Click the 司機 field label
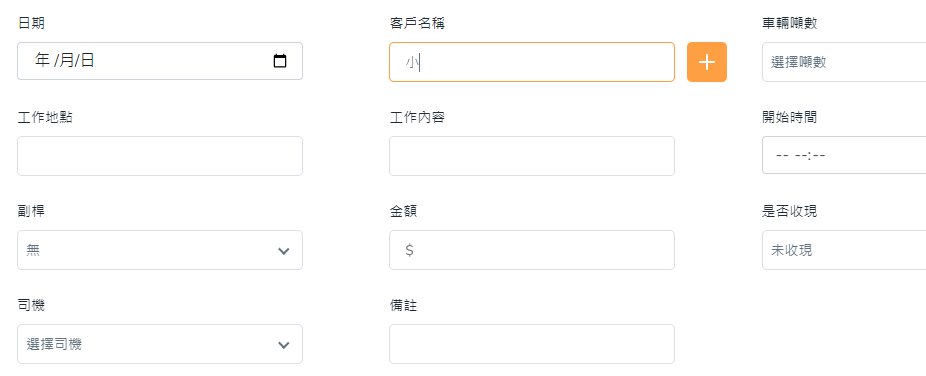 click(x=31, y=305)
